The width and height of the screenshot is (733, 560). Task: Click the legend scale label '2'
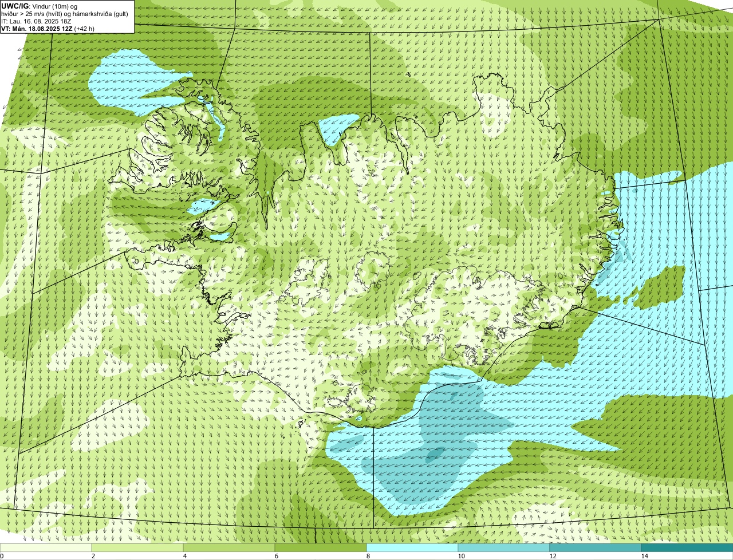(93, 556)
